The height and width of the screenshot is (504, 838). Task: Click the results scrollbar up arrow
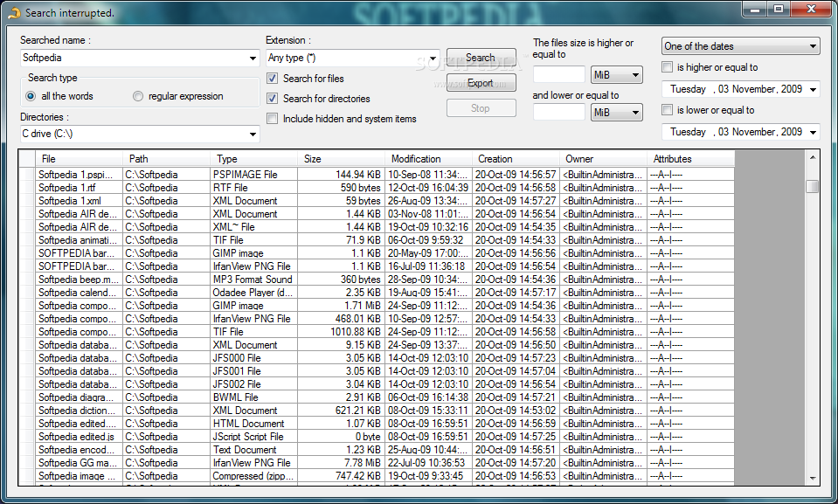click(x=813, y=157)
